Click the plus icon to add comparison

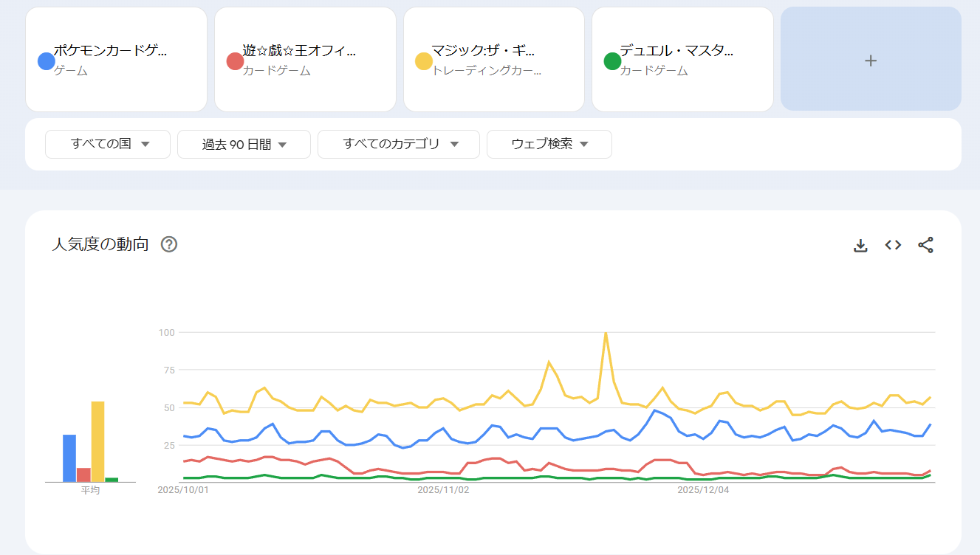pos(871,60)
